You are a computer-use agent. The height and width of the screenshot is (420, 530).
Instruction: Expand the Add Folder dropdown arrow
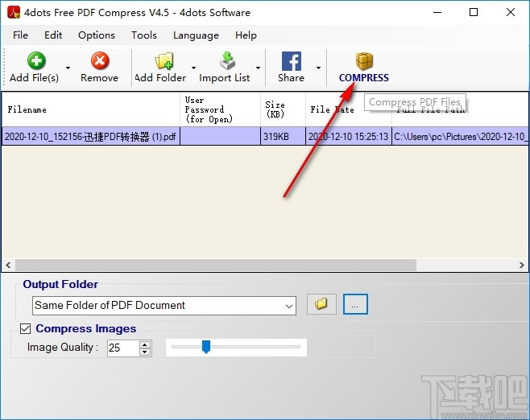(193, 68)
